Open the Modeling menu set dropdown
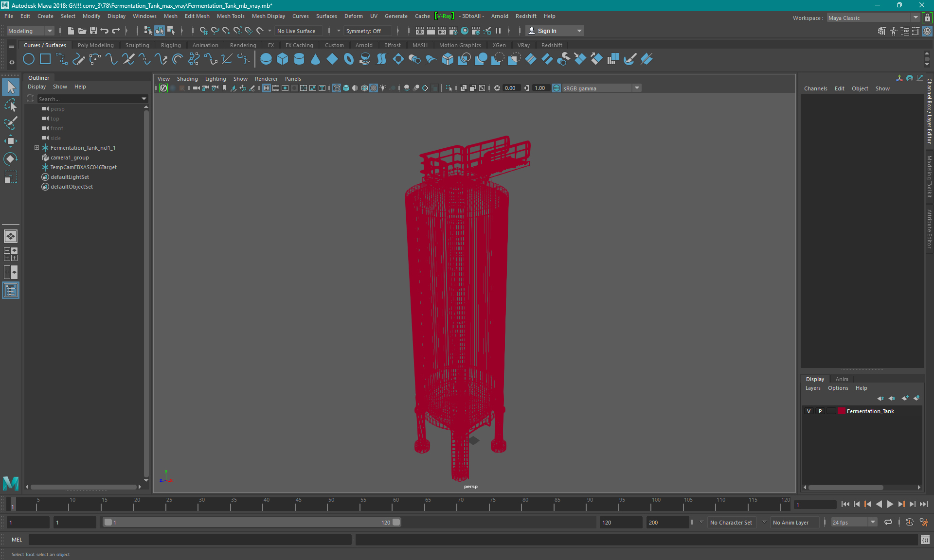 [x=30, y=31]
